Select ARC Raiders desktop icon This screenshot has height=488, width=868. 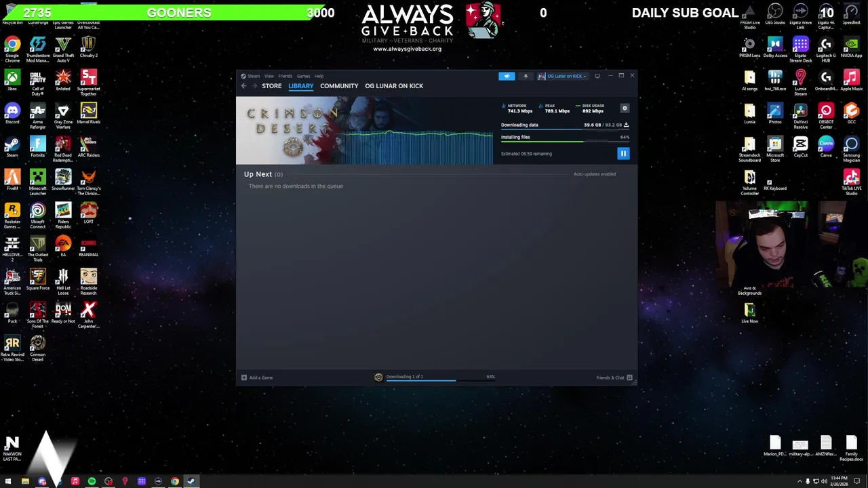point(88,147)
